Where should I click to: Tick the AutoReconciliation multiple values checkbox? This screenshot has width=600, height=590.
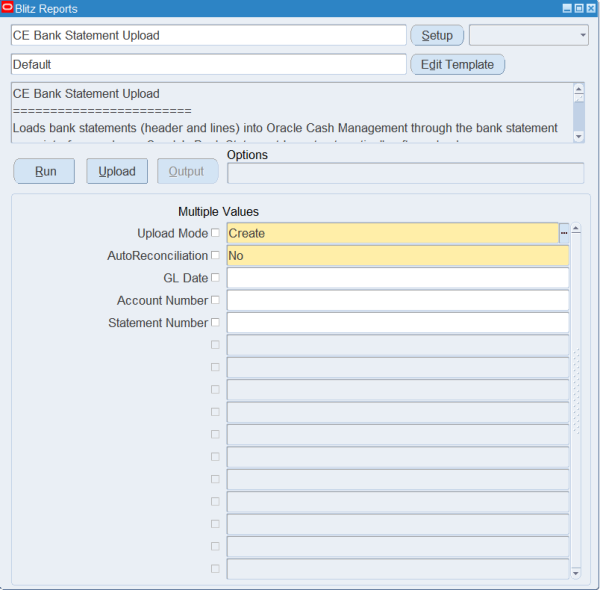(x=215, y=255)
